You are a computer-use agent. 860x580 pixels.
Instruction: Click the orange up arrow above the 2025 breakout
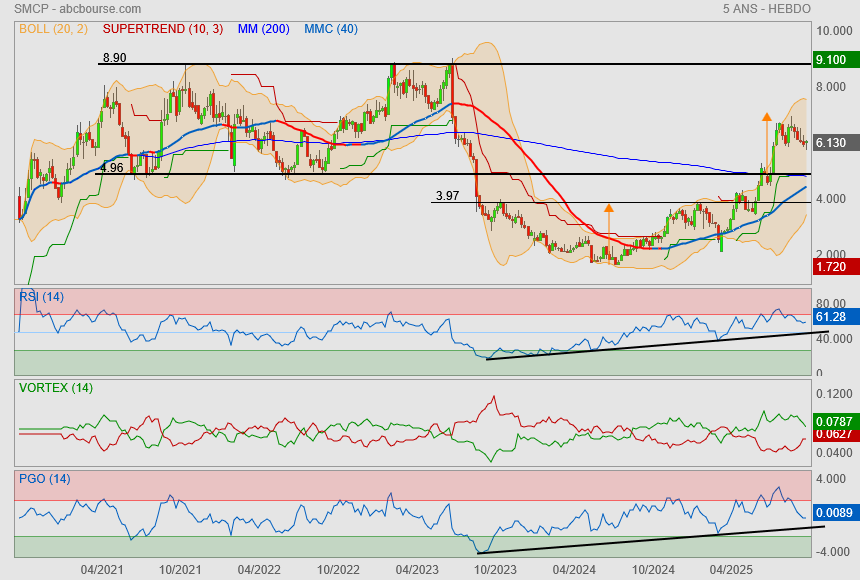coord(766,118)
